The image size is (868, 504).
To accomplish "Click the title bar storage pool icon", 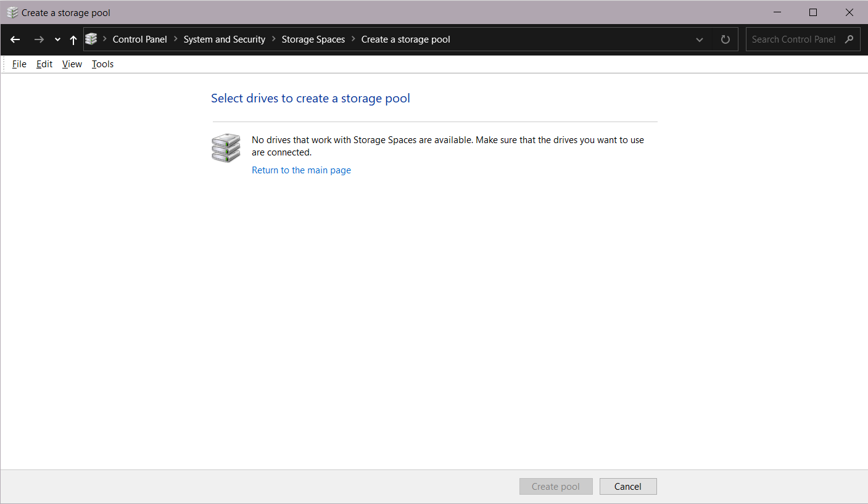I will 12,12.
